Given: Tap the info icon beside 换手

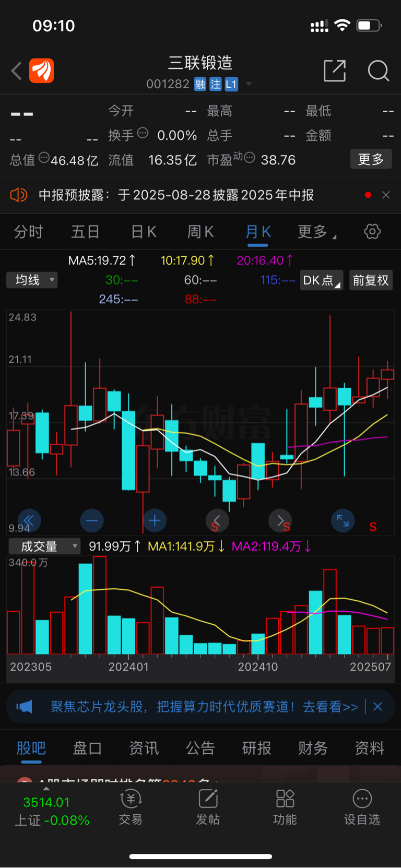Looking at the screenshot, I should click(143, 133).
